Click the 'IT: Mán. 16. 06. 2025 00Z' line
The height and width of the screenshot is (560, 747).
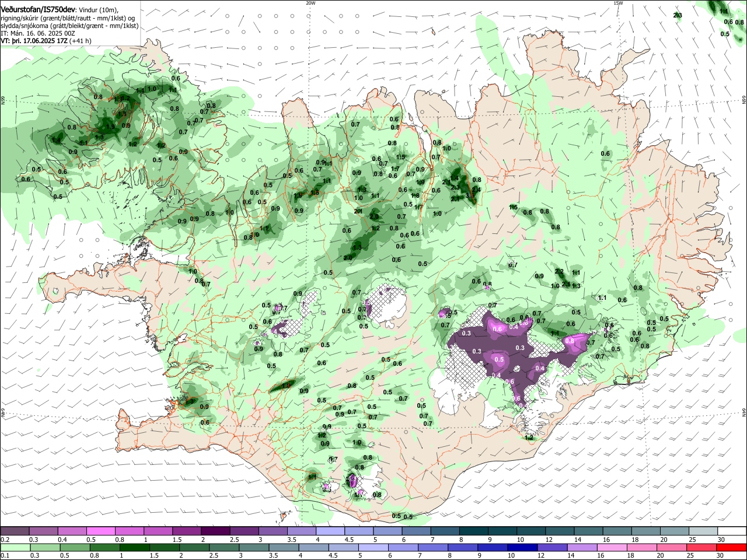click(x=38, y=33)
